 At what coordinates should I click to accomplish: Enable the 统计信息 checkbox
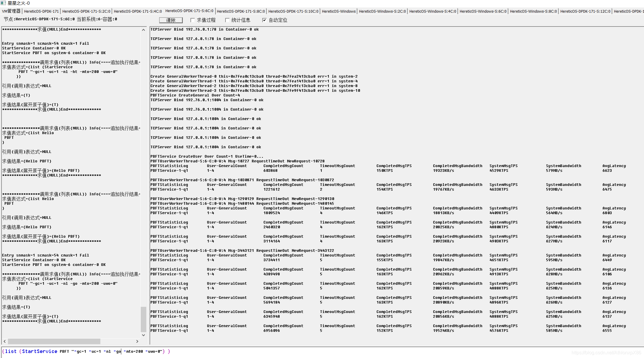click(x=227, y=20)
